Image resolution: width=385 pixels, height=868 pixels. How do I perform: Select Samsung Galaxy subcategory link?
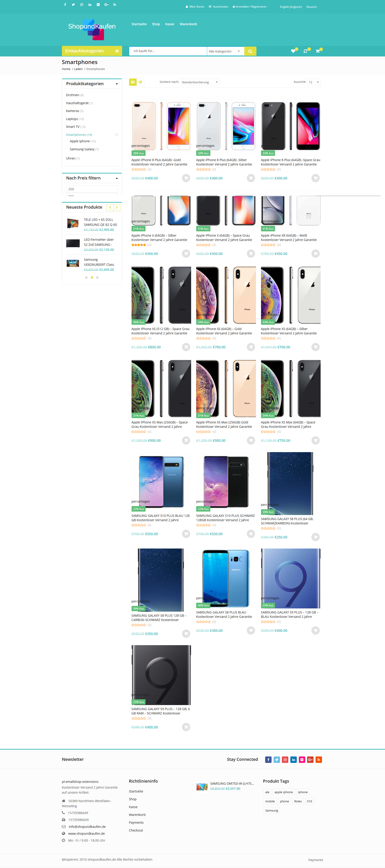tap(82, 149)
